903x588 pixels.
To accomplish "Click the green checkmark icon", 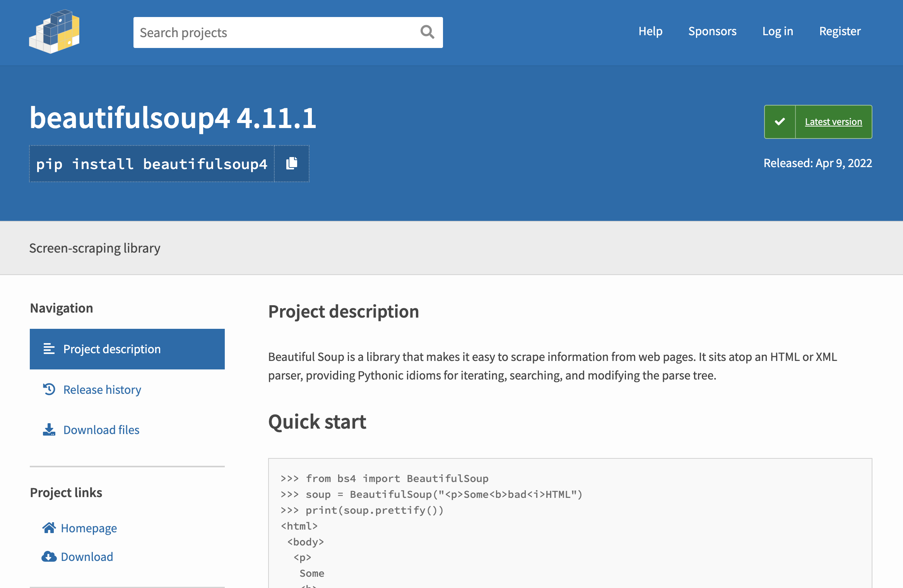I will click(x=780, y=122).
